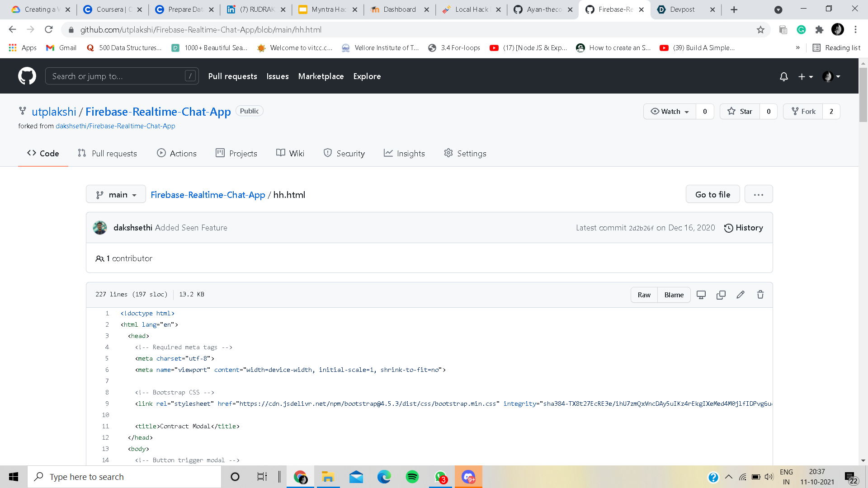Viewport: 868px width, 488px height.
Task: Star this repository
Action: click(740, 112)
